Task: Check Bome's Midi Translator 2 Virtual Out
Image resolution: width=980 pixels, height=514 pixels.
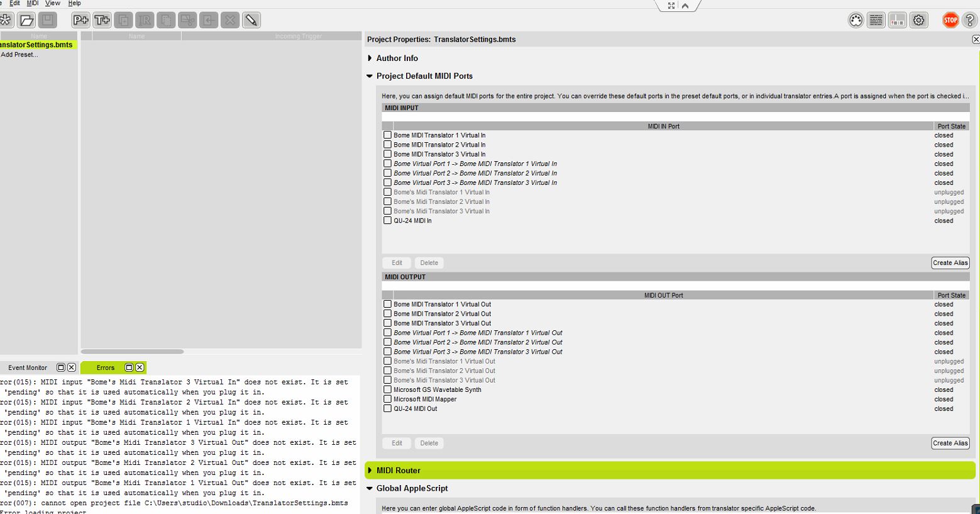Action: coord(387,371)
